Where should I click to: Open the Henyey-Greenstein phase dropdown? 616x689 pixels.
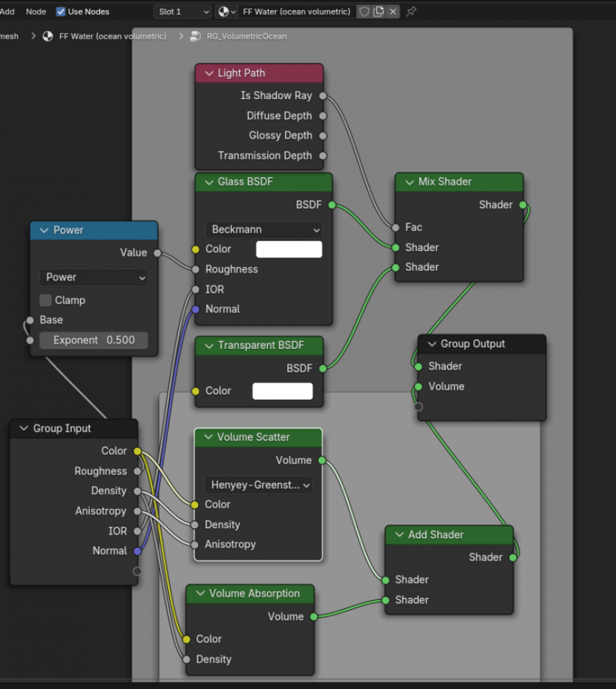(259, 485)
